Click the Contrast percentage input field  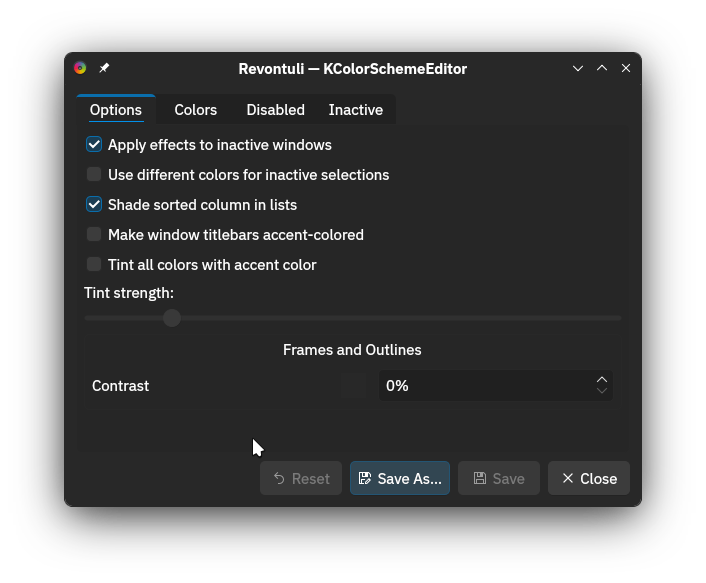[485, 386]
